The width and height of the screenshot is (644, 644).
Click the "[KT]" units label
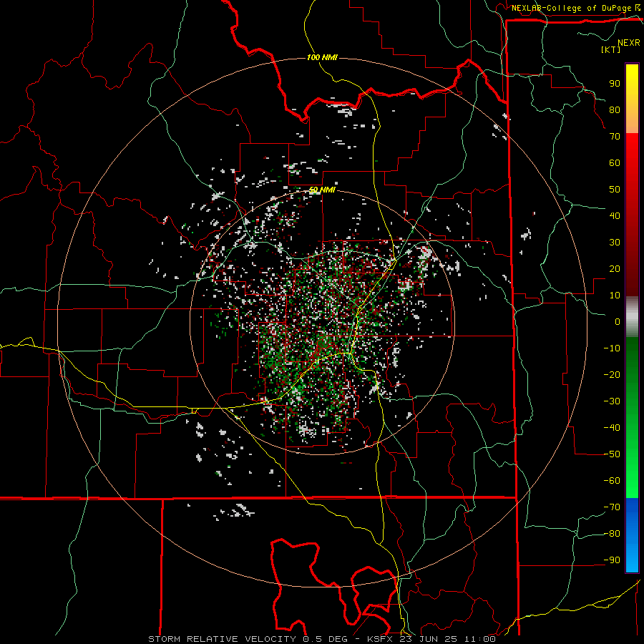click(x=611, y=49)
